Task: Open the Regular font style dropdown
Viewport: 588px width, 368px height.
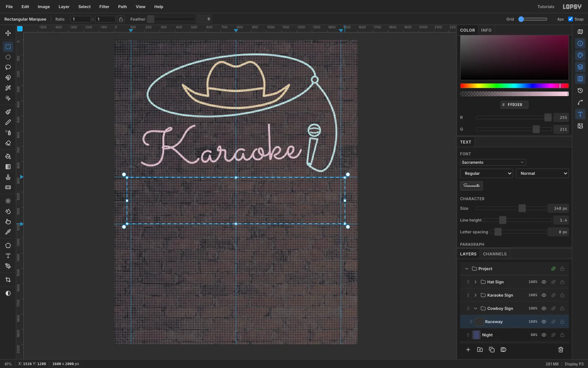Action: (x=487, y=173)
